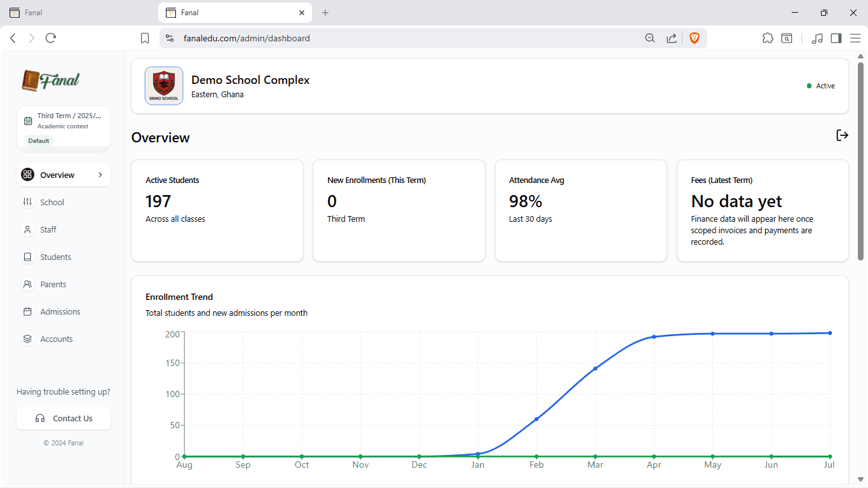Click the logout arrow icon beside Overview
868x488 pixels.
(842, 135)
